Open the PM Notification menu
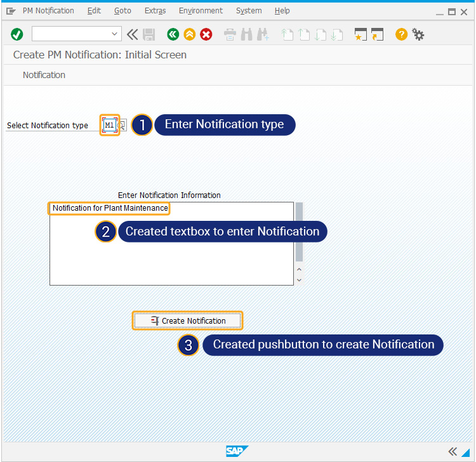 48,11
